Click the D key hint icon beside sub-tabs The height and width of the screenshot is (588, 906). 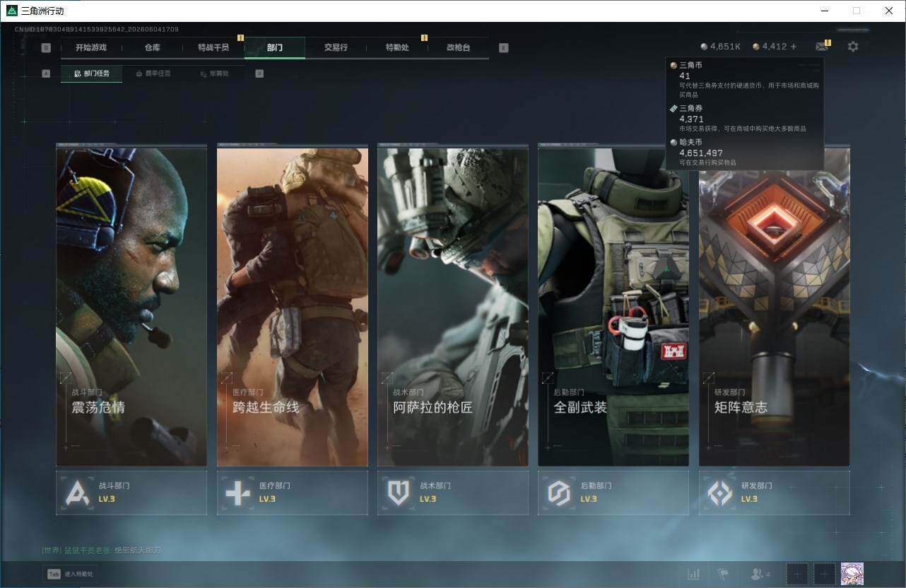pyautogui.click(x=259, y=73)
